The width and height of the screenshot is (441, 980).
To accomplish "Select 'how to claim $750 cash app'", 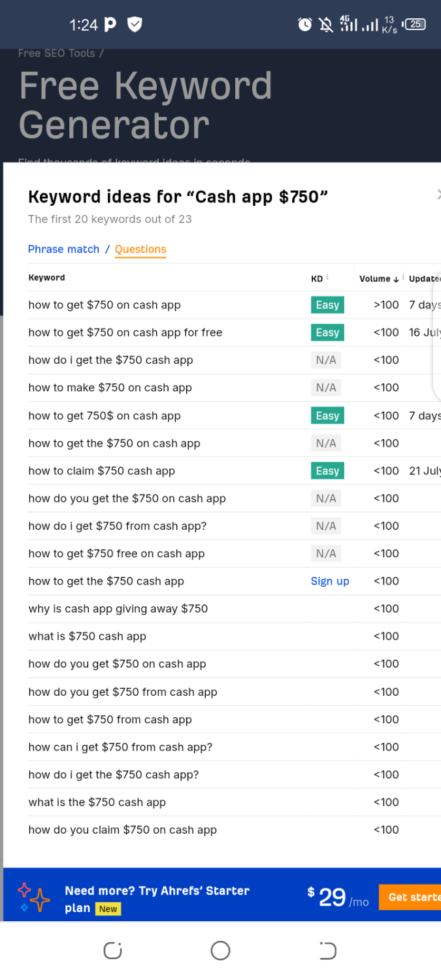I will click(x=102, y=471).
